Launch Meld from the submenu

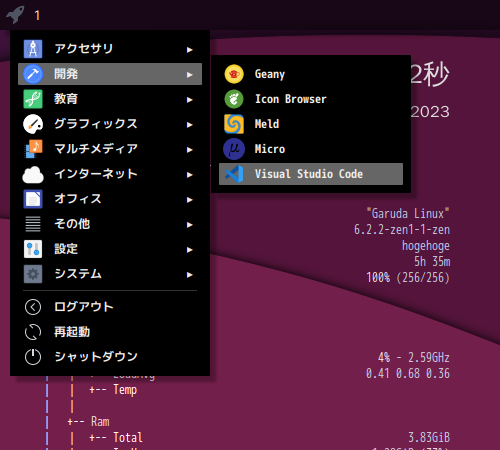[x=311, y=124]
